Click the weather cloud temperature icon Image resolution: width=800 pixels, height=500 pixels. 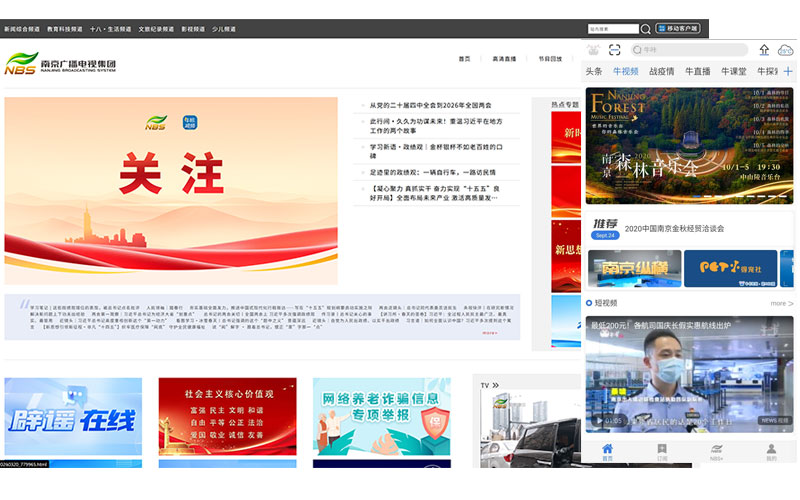pyautogui.click(x=786, y=50)
